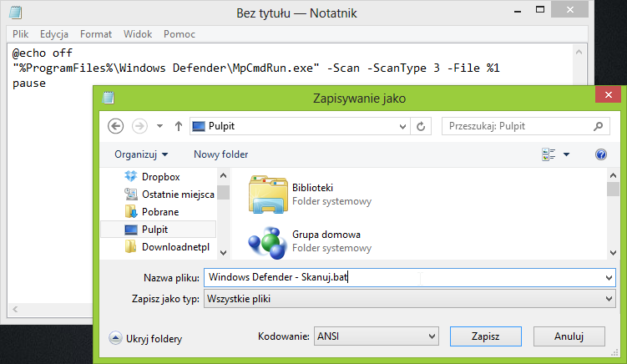Click the Downloadnetpl folder icon

coord(131,247)
